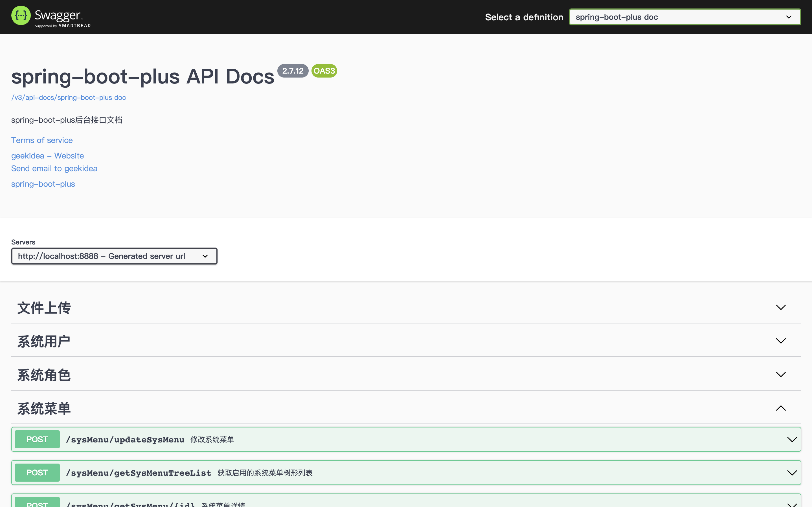Collapse the 系统菜单 section chevron
The width and height of the screenshot is (812, 507).
point(780,408)
